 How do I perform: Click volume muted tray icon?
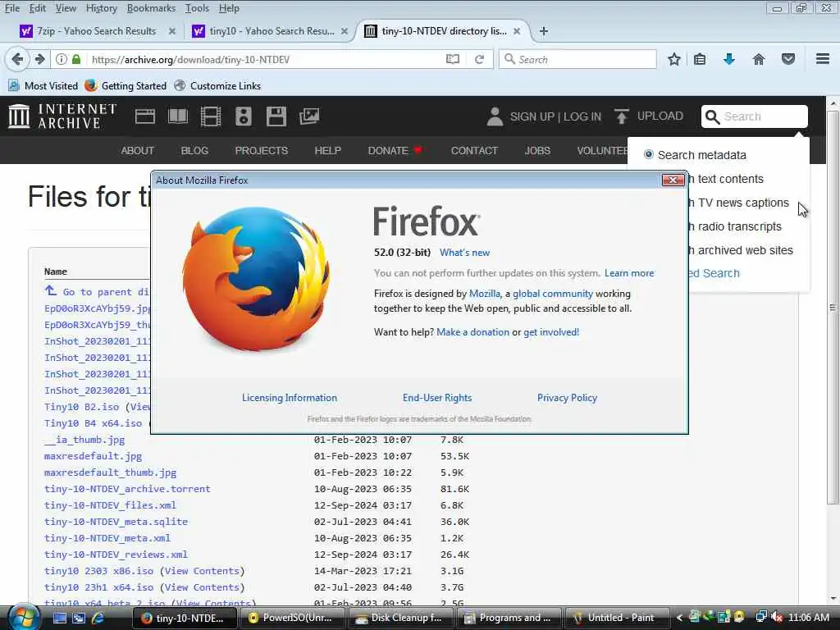(x=778, y=618)
